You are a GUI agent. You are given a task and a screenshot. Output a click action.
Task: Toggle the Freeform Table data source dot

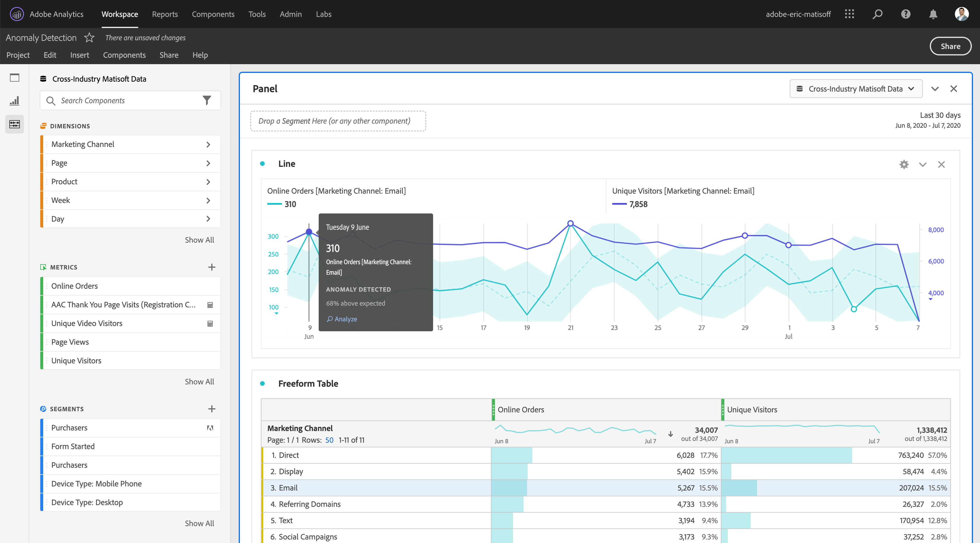[x=262, y=383]
